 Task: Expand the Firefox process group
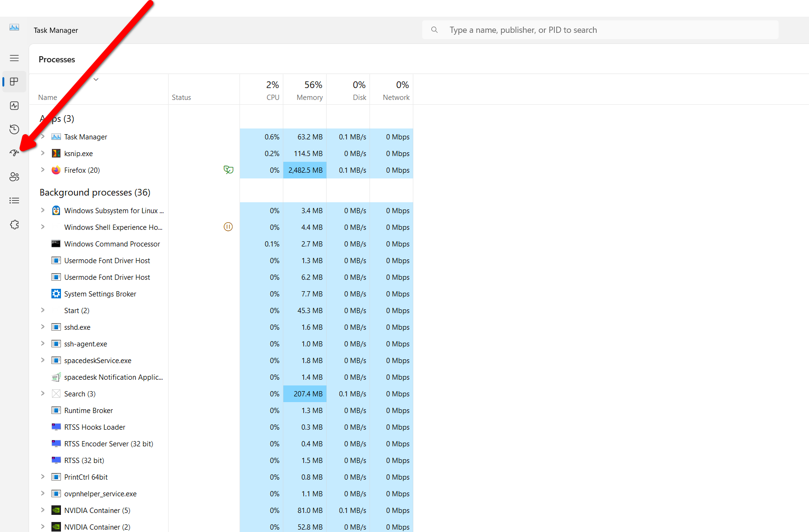(42, 170)
